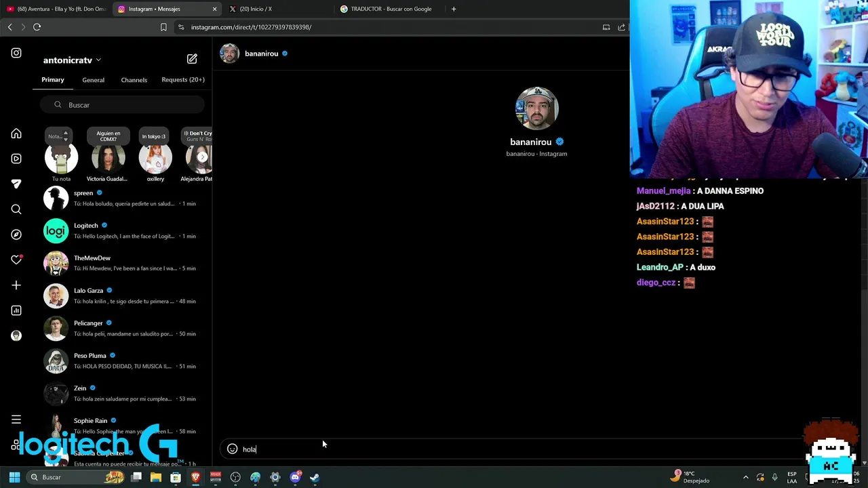868x488 pixels.
Task: Open Discord from the taskbar
Action: pos(295,477)
